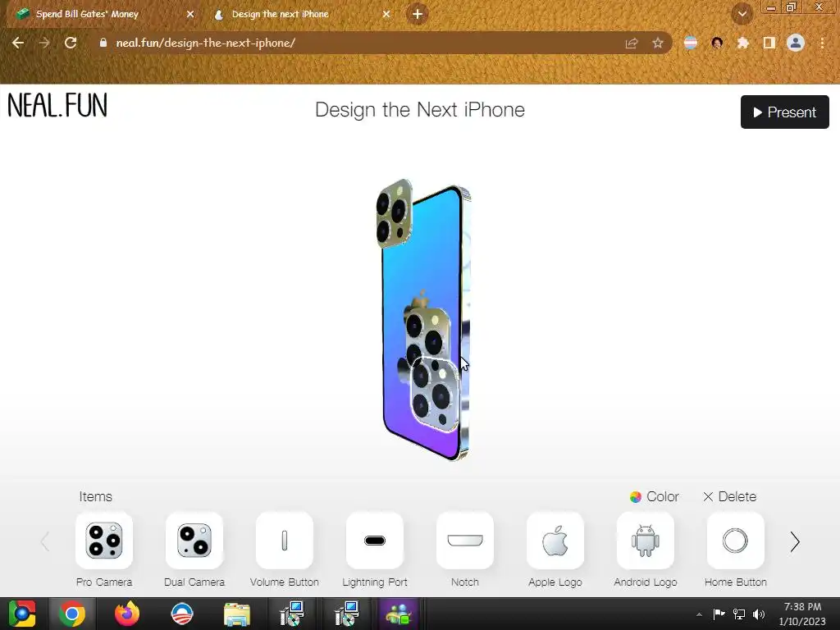Switch to Spend Bill Gates' Money tab

tap(104, 15)
